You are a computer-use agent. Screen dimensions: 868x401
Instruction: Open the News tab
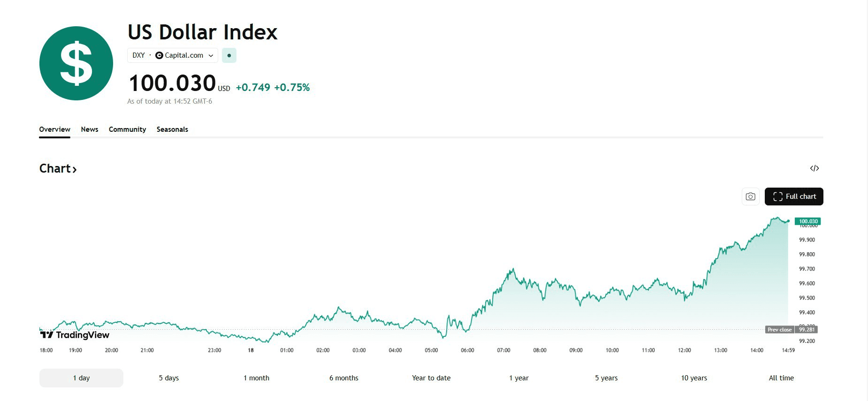pos(89,129)
